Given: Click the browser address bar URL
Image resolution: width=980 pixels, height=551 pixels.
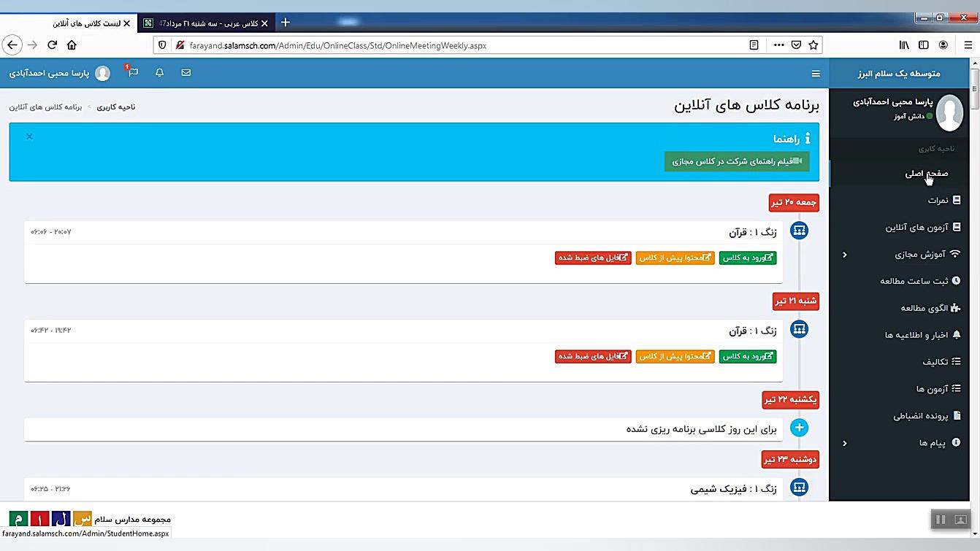Looking at the screenshot, I should coord(338,45).
